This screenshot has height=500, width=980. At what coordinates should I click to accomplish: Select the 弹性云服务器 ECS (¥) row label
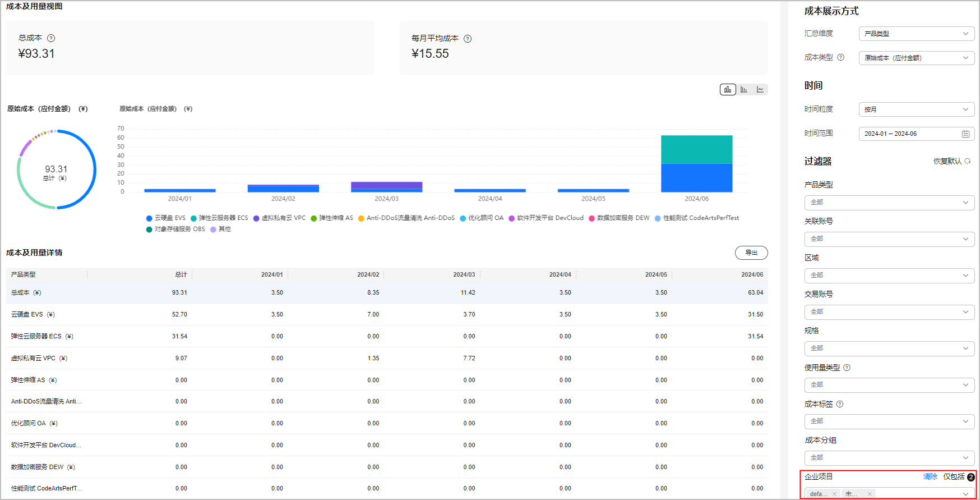coord(42,337)
